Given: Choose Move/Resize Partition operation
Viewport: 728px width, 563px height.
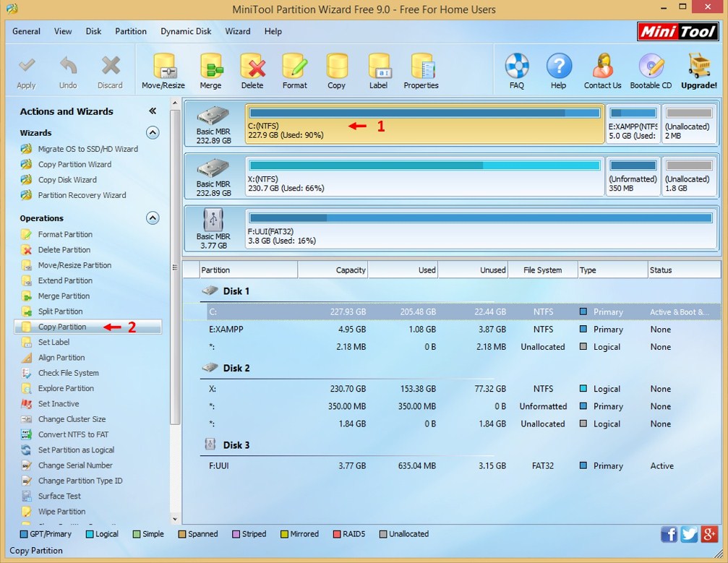Looking at the screenshot, I should pyautogui.click(x=74, y=265).
